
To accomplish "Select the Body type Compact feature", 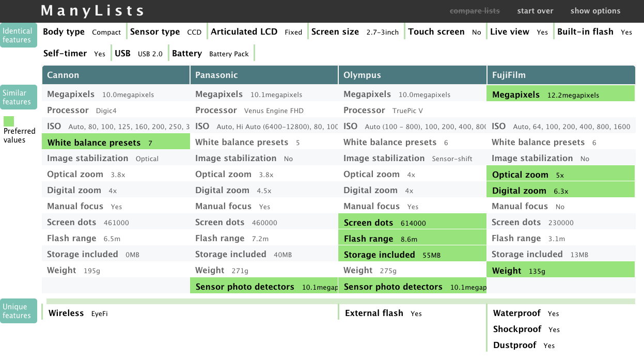I will pos(82,32).
